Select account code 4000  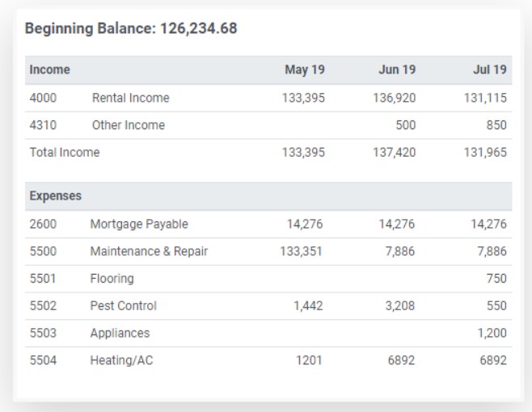coord(43,98)
